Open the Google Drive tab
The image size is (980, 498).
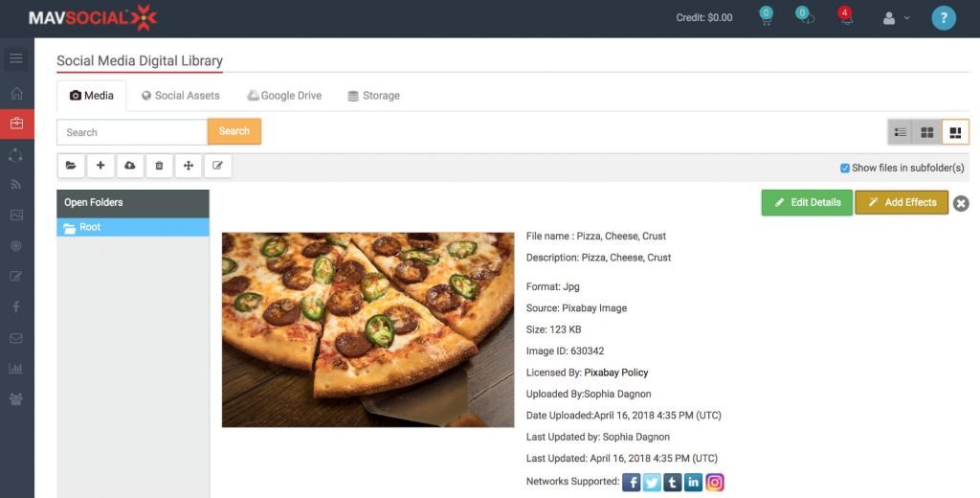pos(284,96)
